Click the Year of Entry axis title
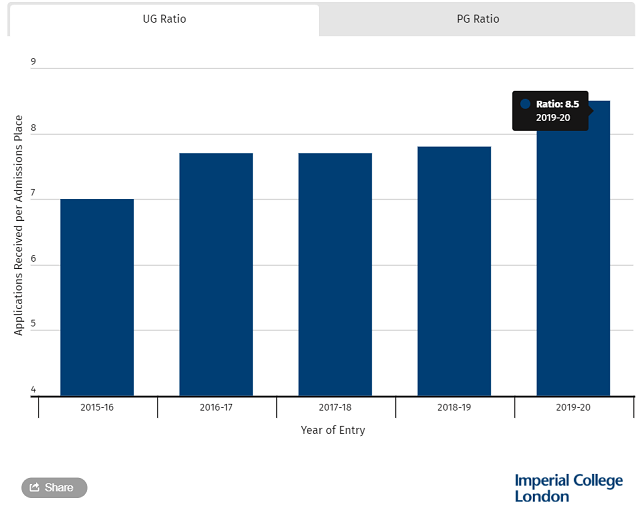The image size is (640, 516). pos(333,430)
